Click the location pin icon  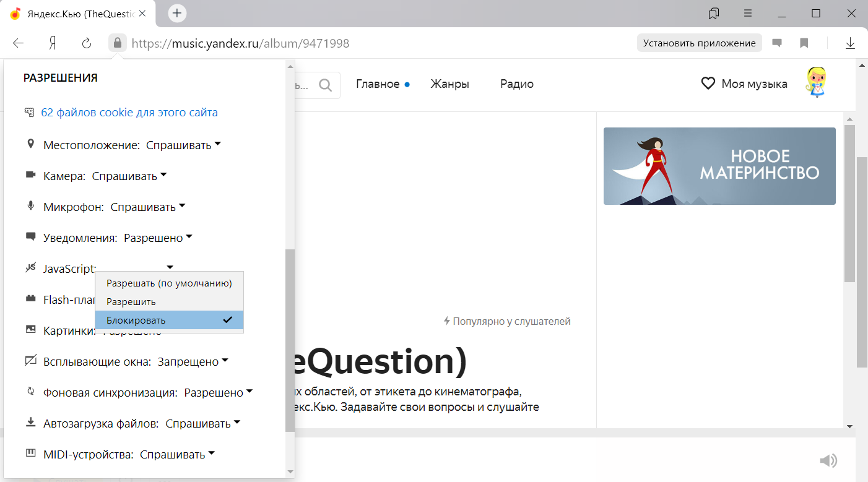[30, 144]
